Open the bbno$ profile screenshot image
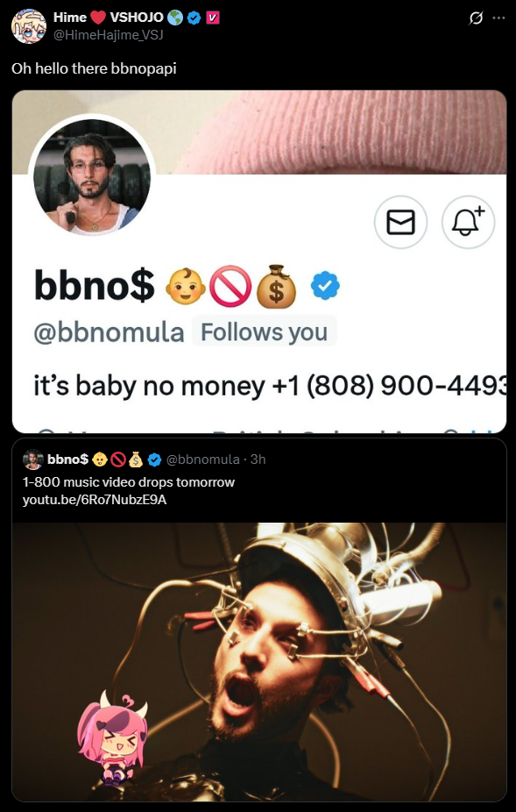 pos(259,261)
